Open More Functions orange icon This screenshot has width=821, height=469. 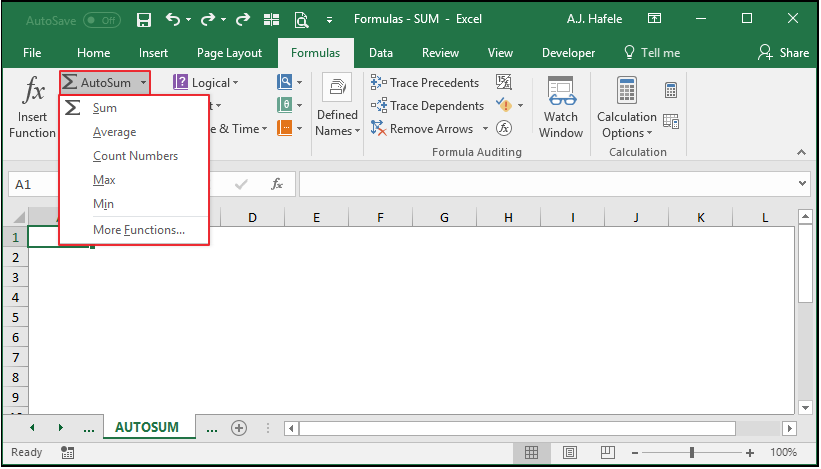click(285, 128)
